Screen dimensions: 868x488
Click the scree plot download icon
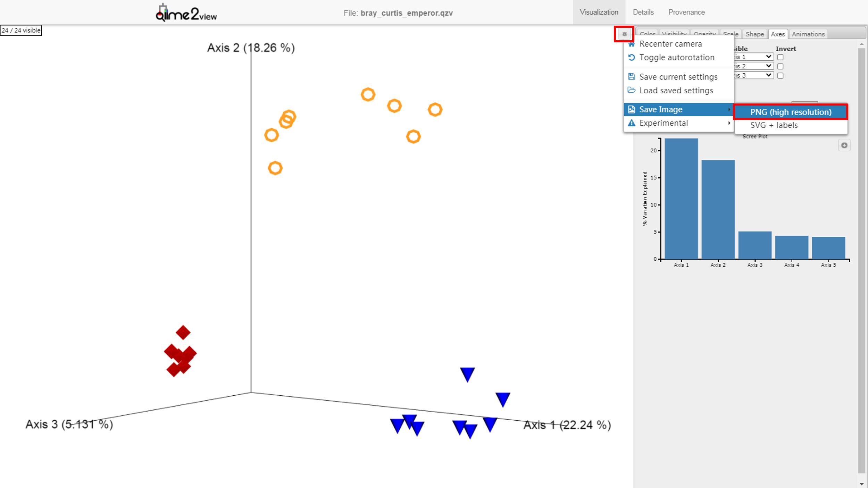pyautogui.click(x=844, y=145)
